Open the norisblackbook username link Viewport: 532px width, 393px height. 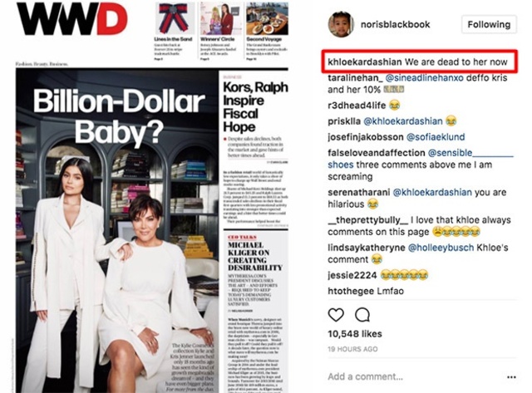396,24
